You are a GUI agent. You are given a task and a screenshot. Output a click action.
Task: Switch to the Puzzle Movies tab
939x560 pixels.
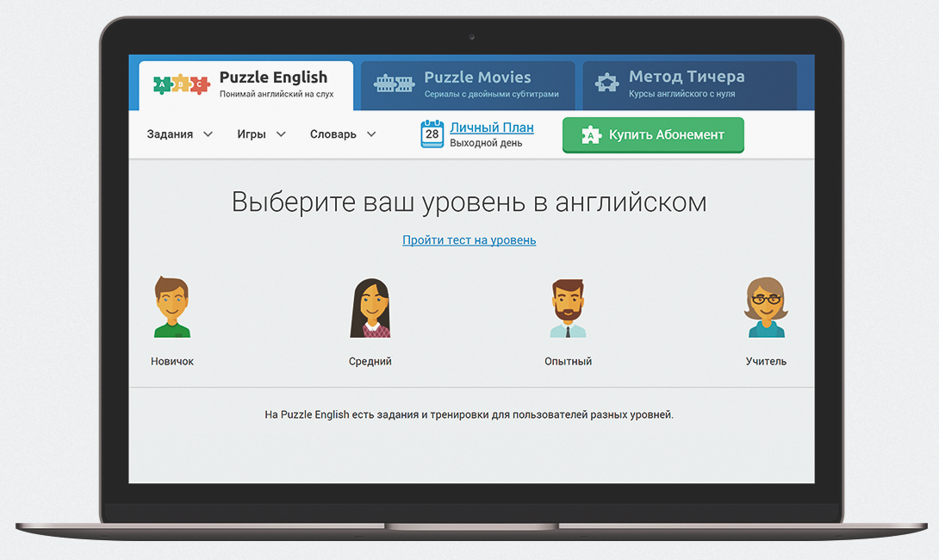pyautogui.click(x=468, y=85)
